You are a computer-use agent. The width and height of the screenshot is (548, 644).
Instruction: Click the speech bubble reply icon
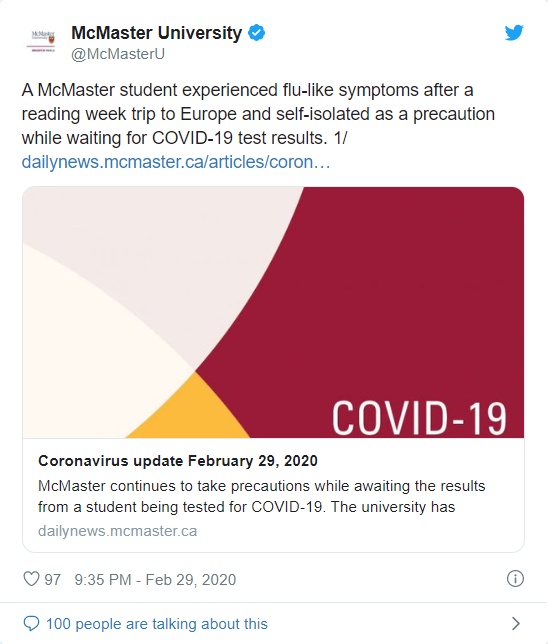(31, 623)
